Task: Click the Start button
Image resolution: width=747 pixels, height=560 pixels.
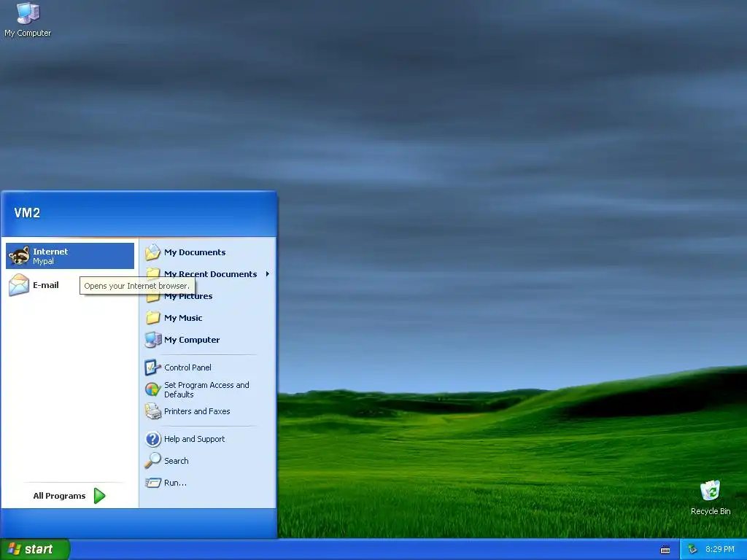Action: tap(35, 549)
